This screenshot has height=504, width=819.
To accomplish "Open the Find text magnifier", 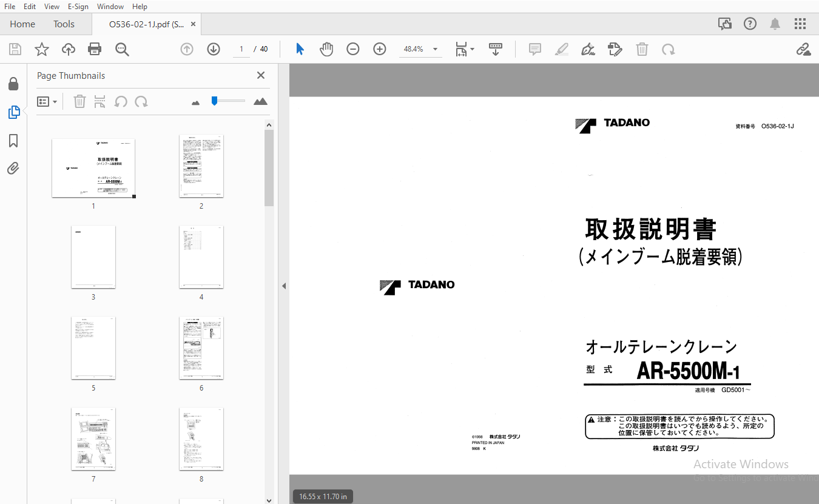I will [123, 49].
